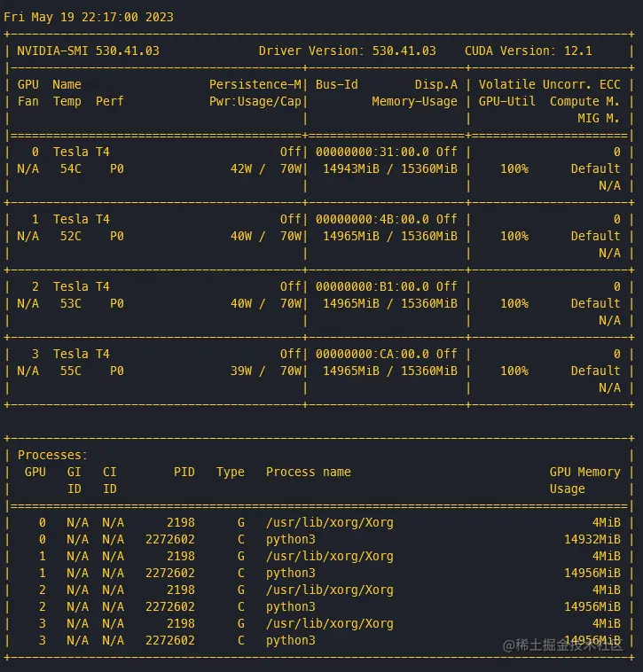Click Driver Version: 530.41.03

click(x=348, y=51)
